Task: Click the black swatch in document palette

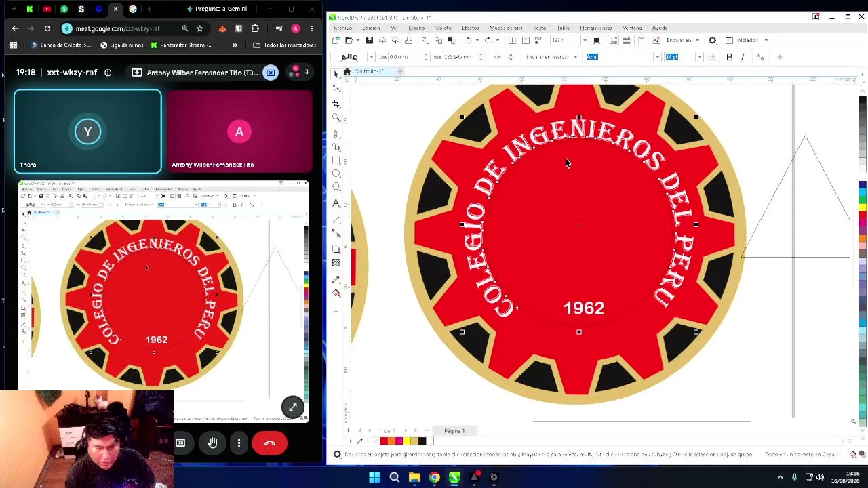Action: [422, 441]
